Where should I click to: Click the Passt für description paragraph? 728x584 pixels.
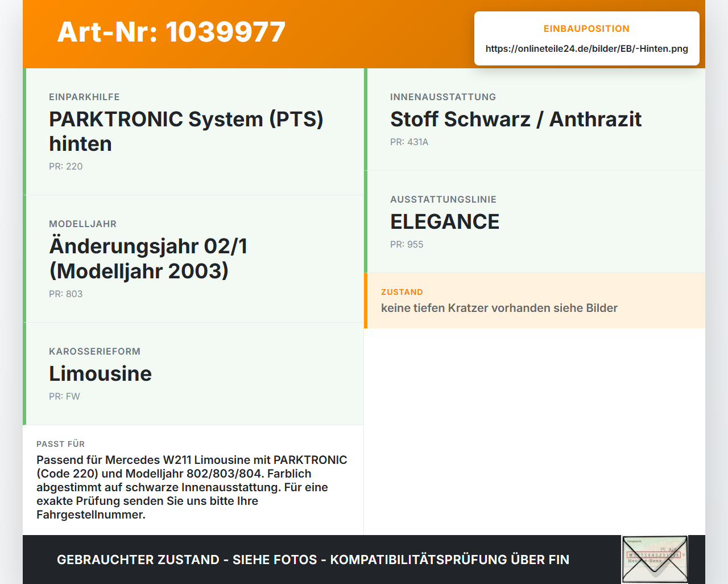tap(192, 487)
